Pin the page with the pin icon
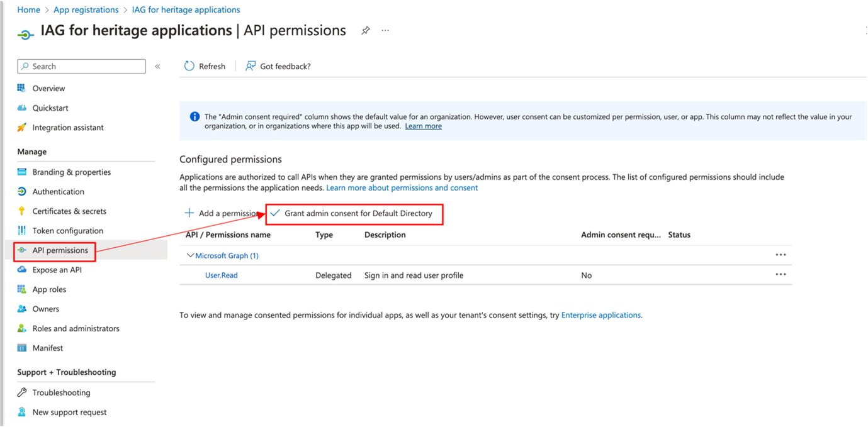The width and height of the screenshot is (868, 427). point(365,30)
